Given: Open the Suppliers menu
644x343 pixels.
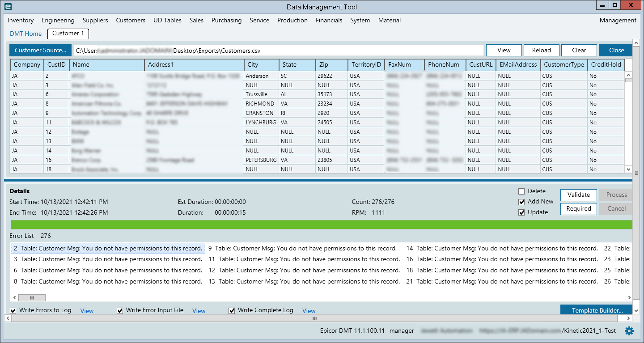Looking at the screenshot, I should click(95, 20).
